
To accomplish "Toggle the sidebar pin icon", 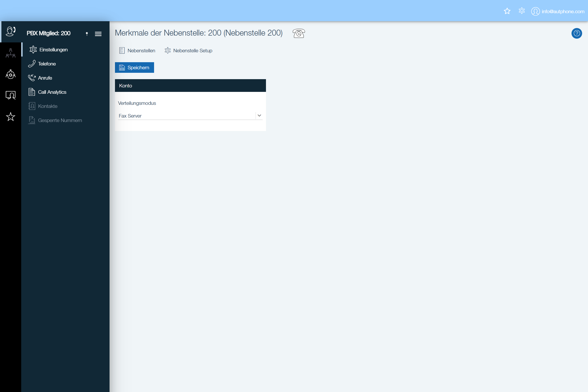I will coord(87,34).
